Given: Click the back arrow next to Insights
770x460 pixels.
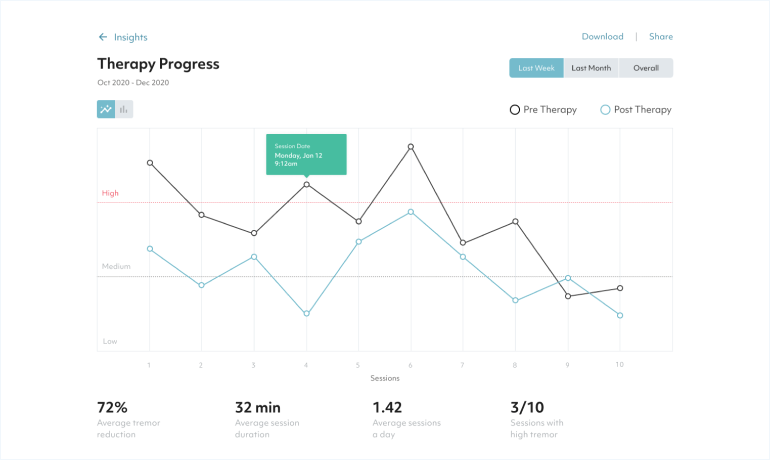Looking at the screenshot, I should point(103,37).
